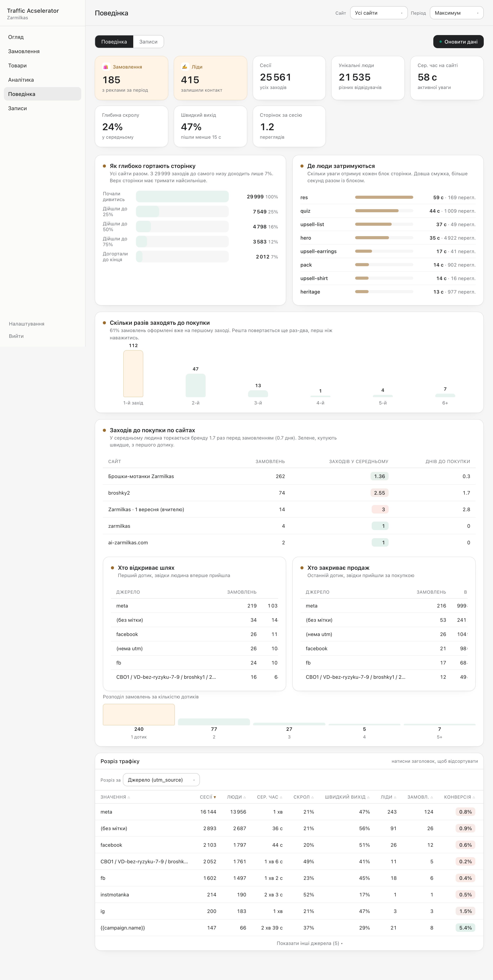Click the ai-zarmilkas.com site row
This screenshot has width=493, height=980.
click(289, 543)
